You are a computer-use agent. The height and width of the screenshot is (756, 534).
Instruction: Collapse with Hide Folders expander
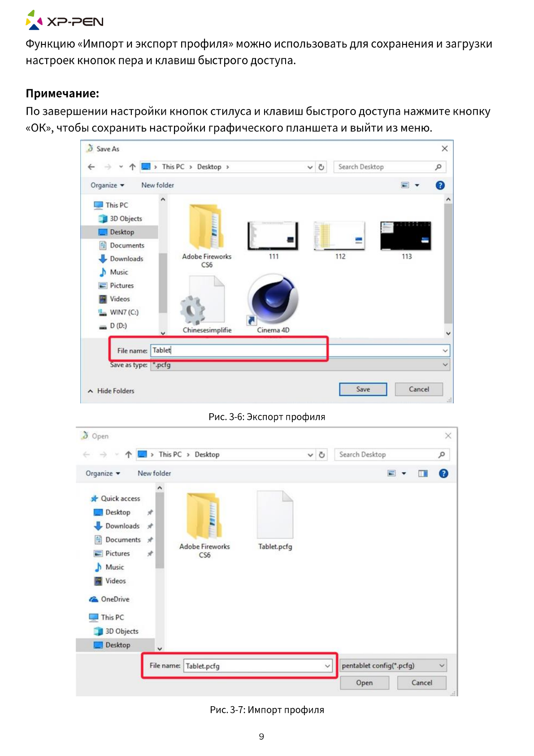point(111,391)
